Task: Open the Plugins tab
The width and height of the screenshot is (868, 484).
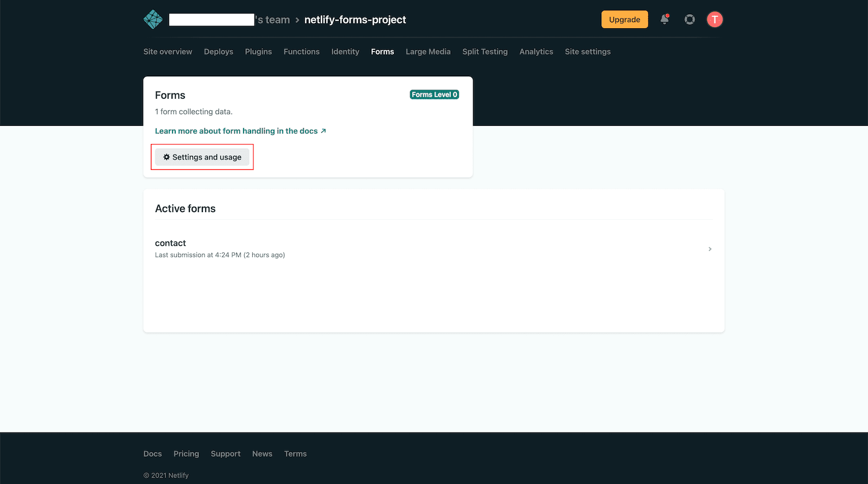Action: coord(258,52)
